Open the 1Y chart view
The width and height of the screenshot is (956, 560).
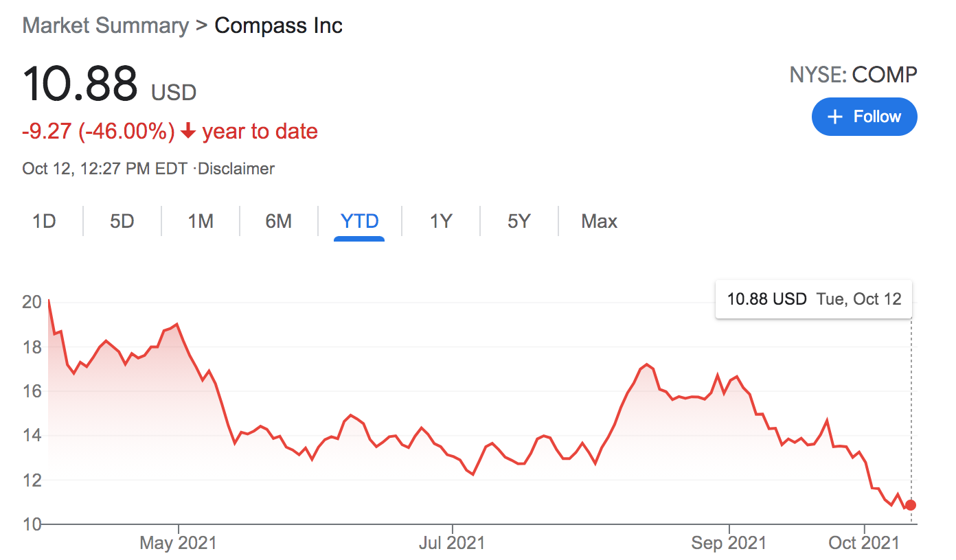[441, 221]
